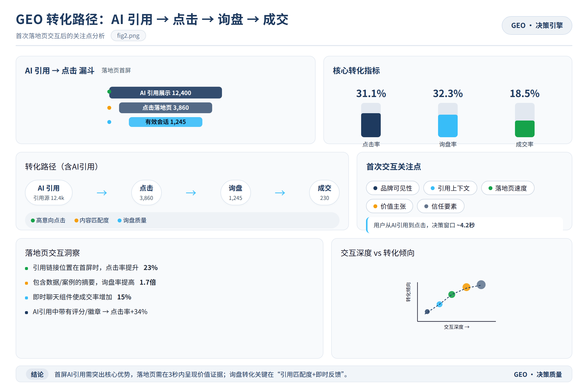Click the green scatter point in chart
Viewport: 588px width, 392px height.
pyautogui.click(x=452, y=294)
